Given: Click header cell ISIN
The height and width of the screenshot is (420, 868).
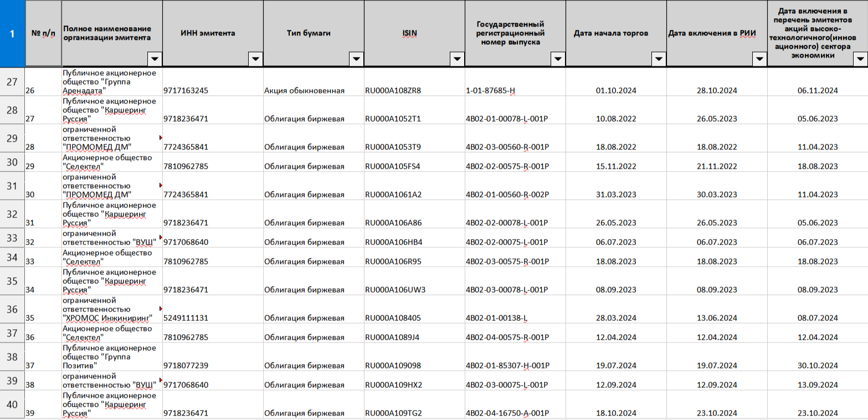Looking at the screenshot, I should pos(414,33).
